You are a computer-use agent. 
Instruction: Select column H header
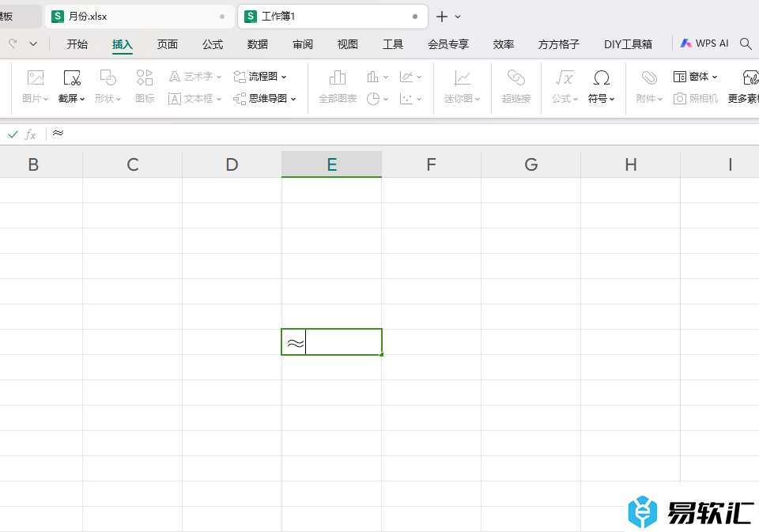pyautogui.click(x=631, y=164)
